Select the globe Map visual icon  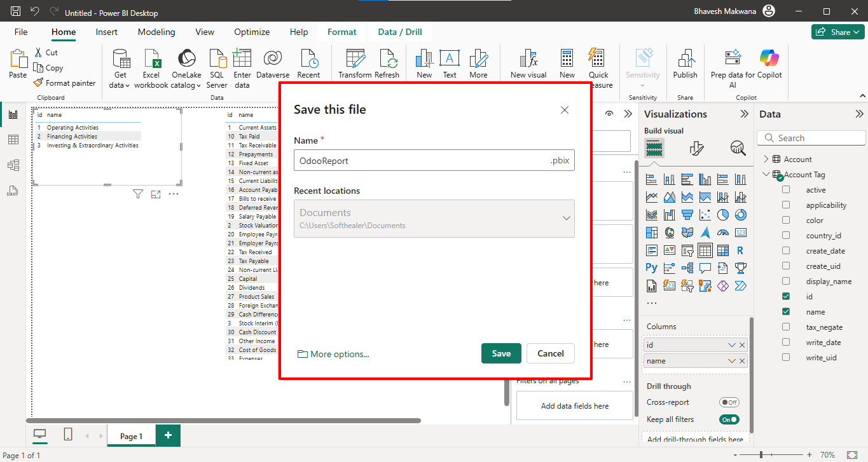[669, 233]
